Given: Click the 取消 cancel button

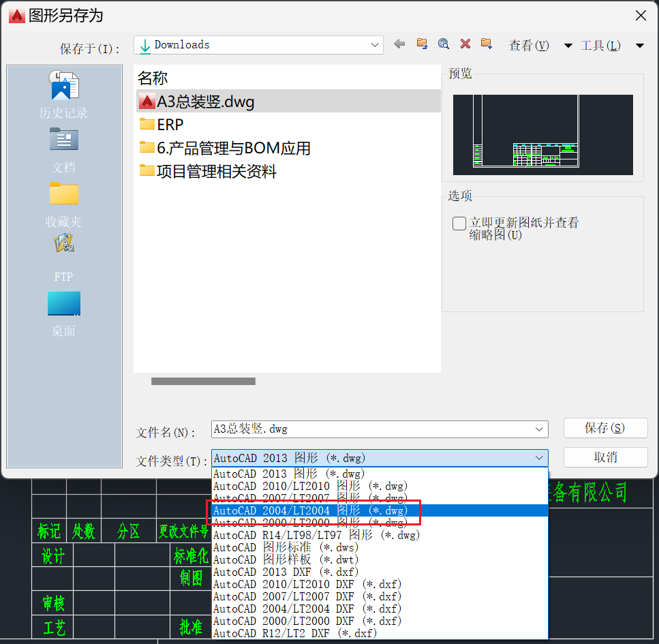Looking at the screenshot, I should coord(605,457).
